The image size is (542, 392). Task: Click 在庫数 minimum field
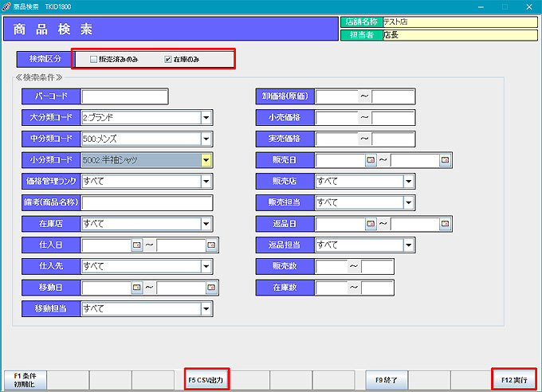pos(332,288)
